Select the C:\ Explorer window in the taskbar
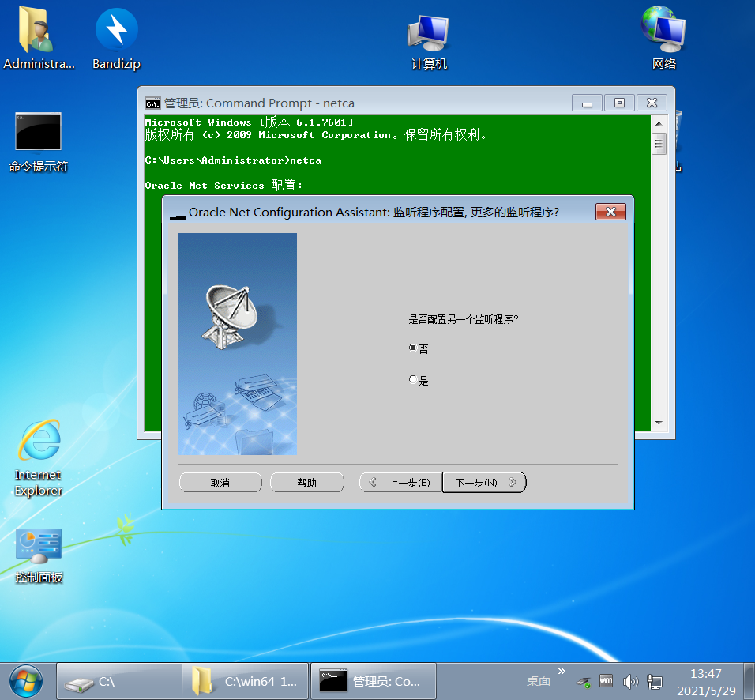This screenshot has height=700, width=755. (x=118, y=680)
